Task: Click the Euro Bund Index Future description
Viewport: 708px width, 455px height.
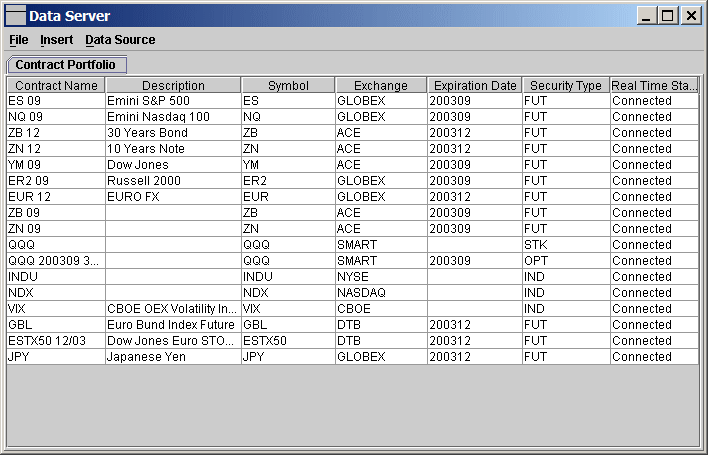Action: [173, 325]
